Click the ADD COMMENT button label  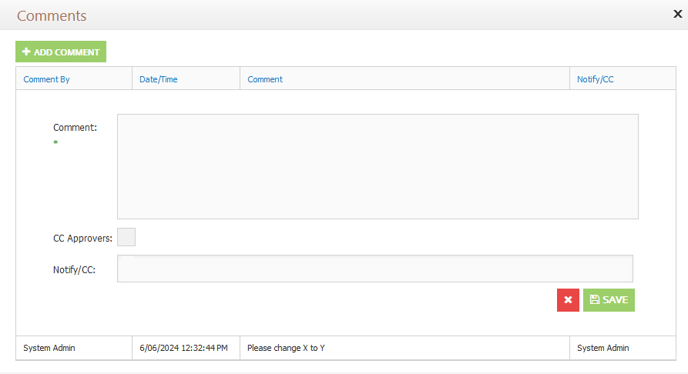click(x=67, y=52)
